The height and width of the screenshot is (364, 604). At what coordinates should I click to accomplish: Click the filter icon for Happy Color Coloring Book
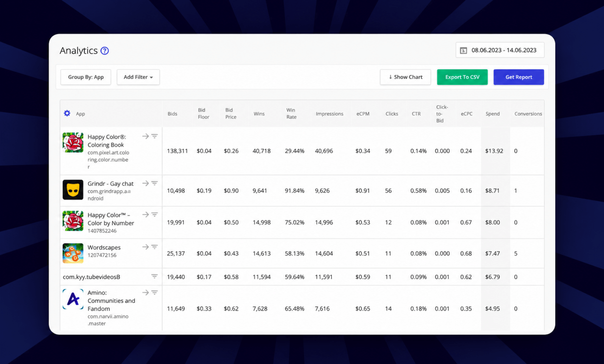click(x=154, y=136)
